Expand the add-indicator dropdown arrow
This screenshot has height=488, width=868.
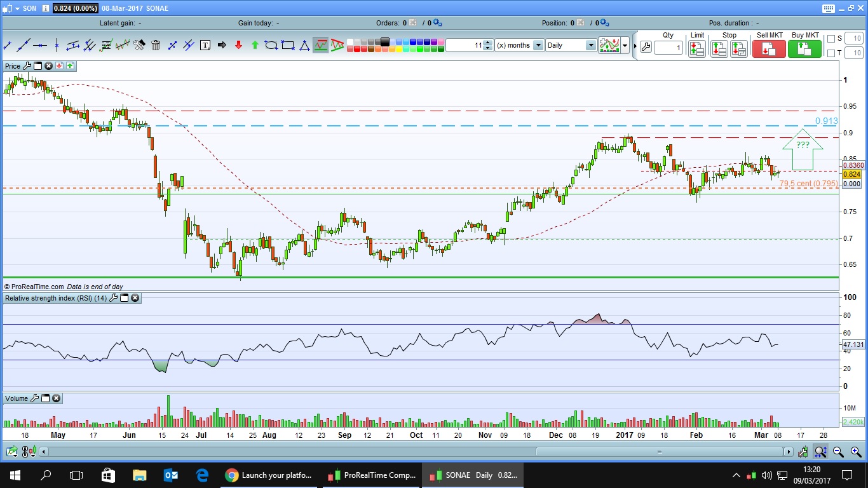click(625, 45)
